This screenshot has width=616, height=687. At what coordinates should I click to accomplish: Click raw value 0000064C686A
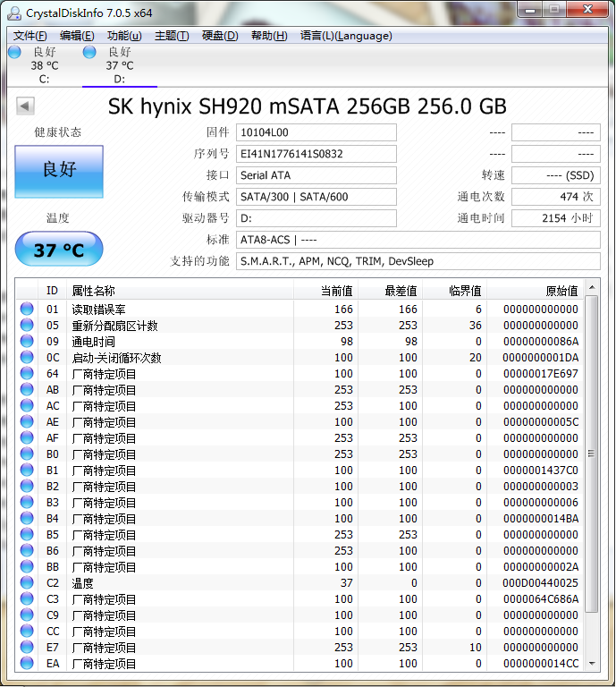click(x=541, y=599)
